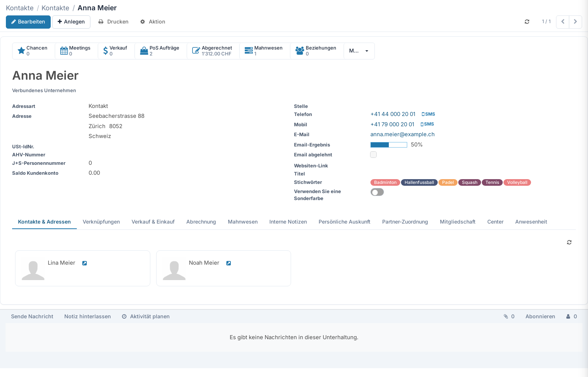Go to previous record arrow

coord(563,22)
